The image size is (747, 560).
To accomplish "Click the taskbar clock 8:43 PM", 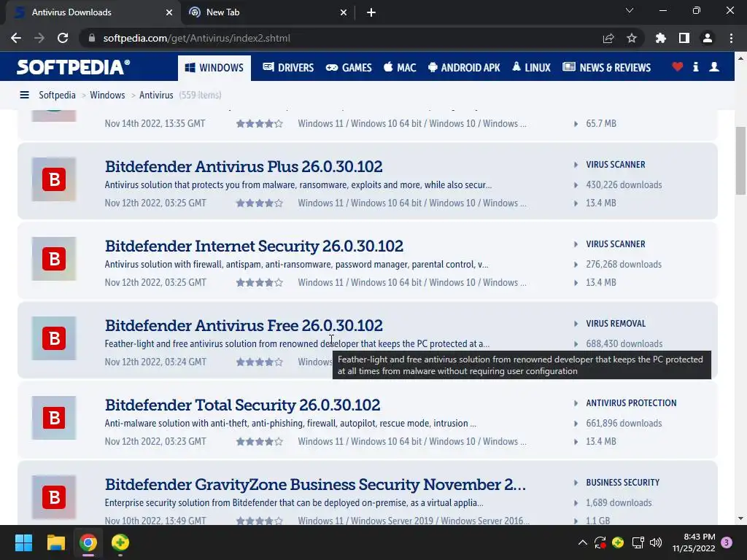I will click(694, 542).
